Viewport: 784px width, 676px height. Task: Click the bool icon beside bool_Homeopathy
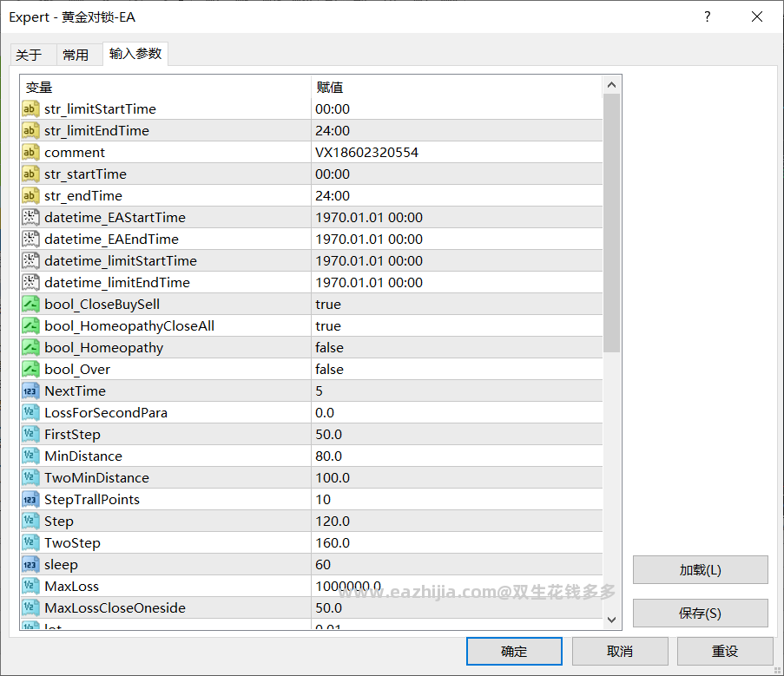(x=30, y=348)
